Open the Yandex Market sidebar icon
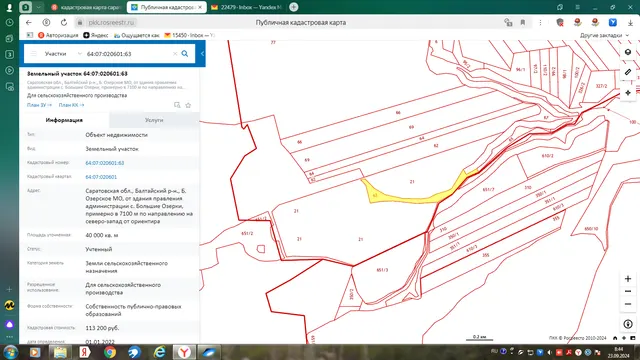This screenshot has height=360, width=640. [9, 305]
